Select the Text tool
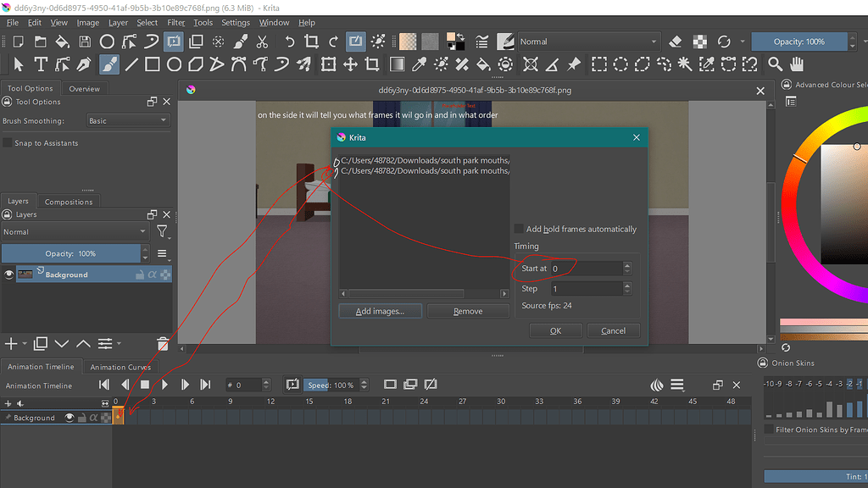868x488 pixels. pos(41,64)
